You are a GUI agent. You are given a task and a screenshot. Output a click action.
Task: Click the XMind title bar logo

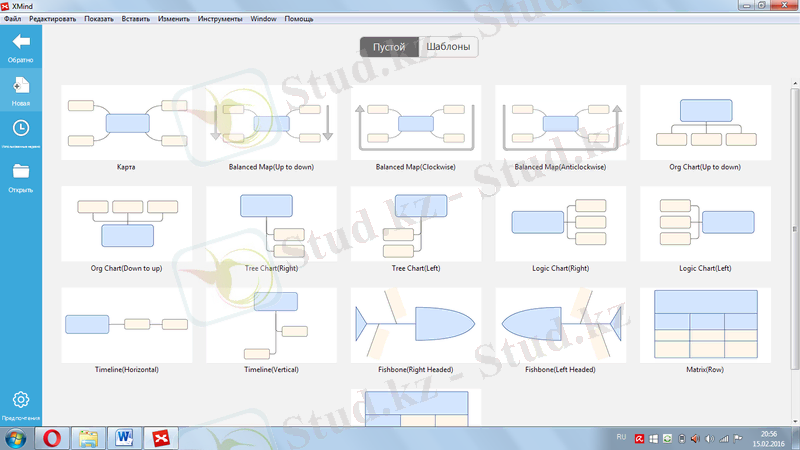pos(5,6)
